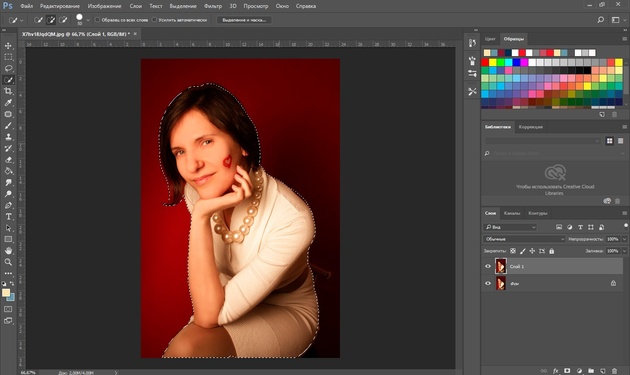
Task: Pick the Eyedropper tool
Action: (x=8, y=102)
